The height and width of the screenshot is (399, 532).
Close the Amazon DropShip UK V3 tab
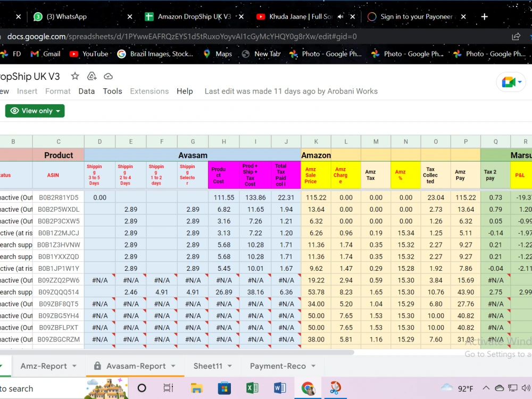[241, 16]
